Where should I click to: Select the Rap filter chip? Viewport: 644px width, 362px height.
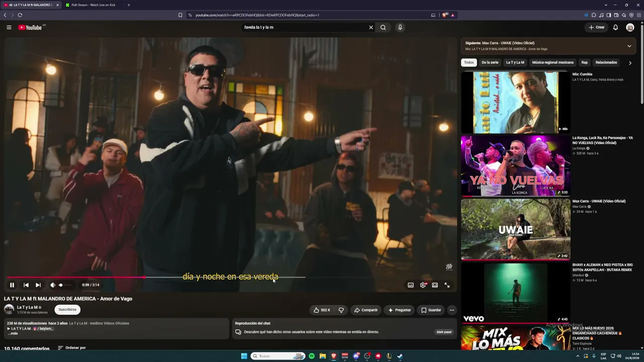point(585,63)
